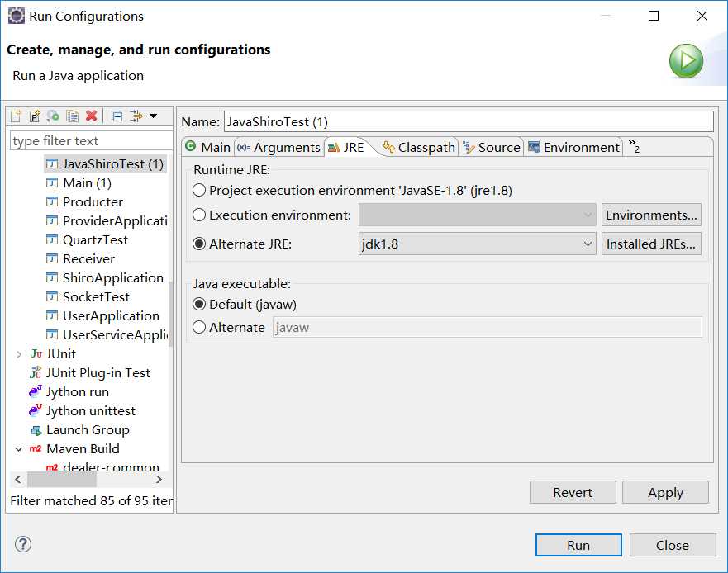
Task: Click the Launch Group icon
Action: click(x=36, y=430)
